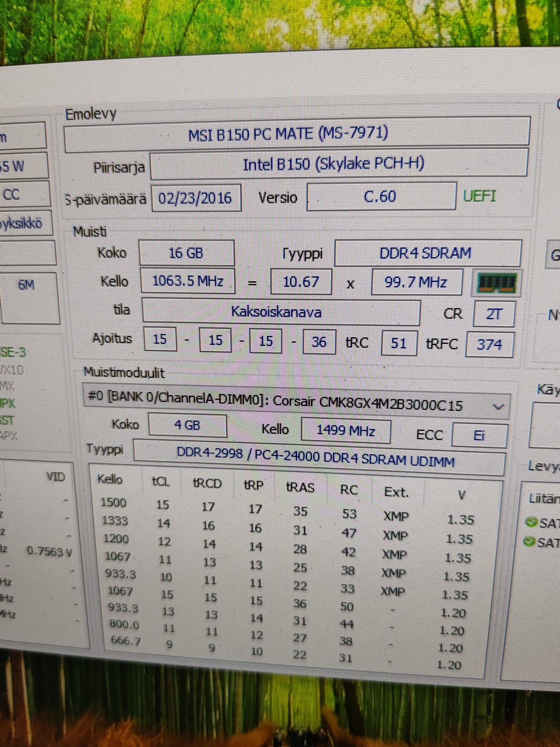Click the tRC value 51 field
This screenshot has width=560, height=747.
coord(398,343)
